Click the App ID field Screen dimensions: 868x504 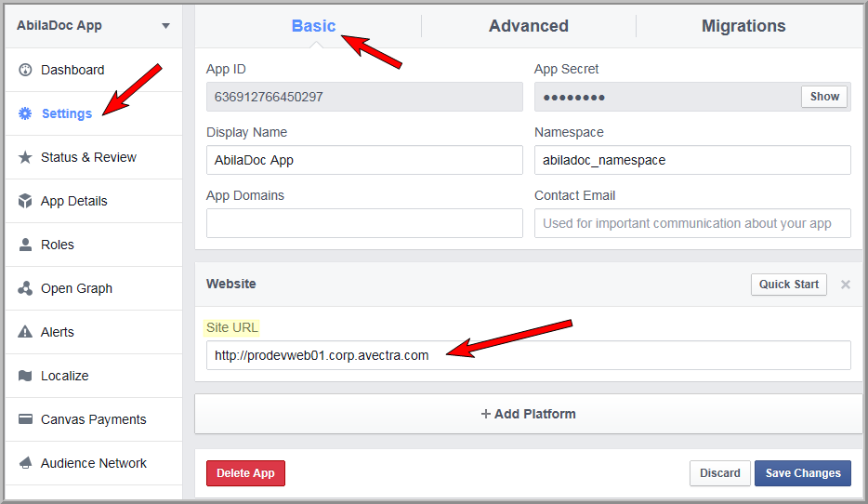[x=364, y=97]
